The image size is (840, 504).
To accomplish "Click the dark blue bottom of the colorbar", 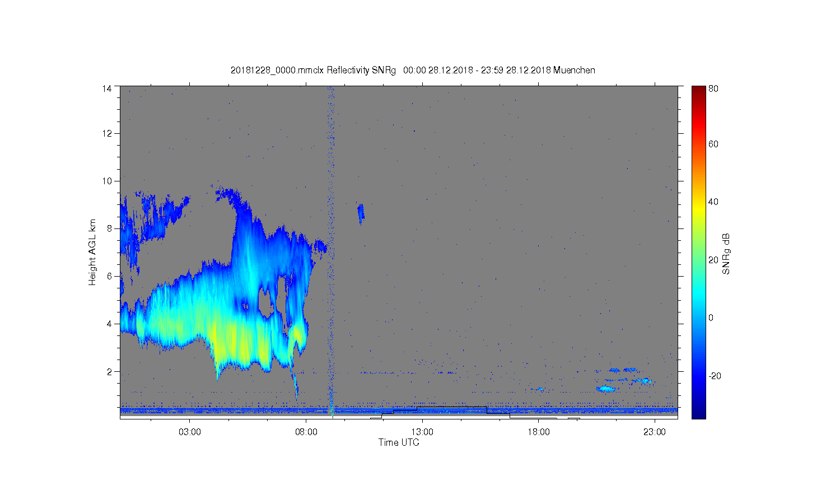I will click(x=698, y=412).
